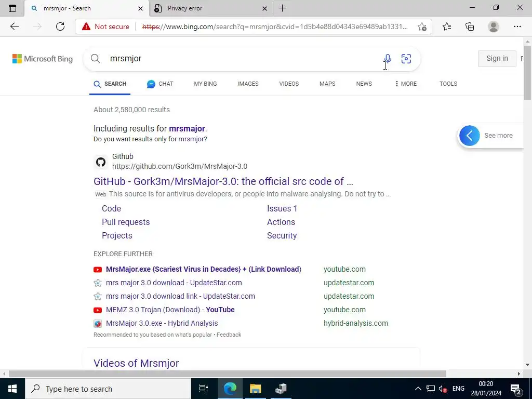Click the search magnifier icon in Bing box
Image resolution: width=532 pixels, height=399 pixels.
(96, 58)
